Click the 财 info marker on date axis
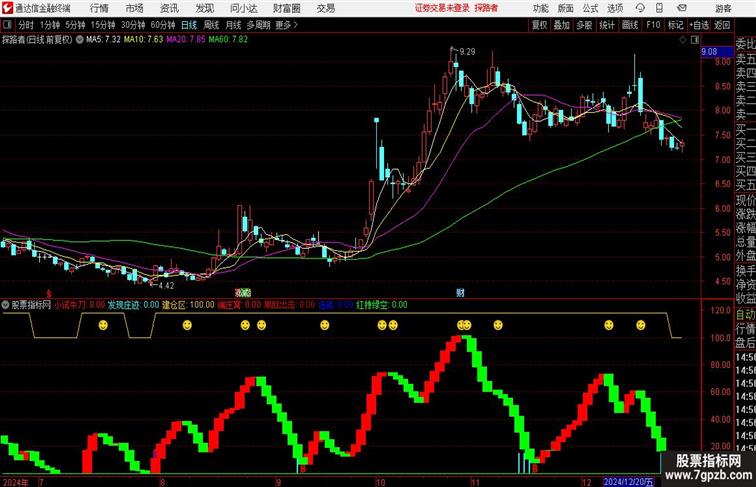The image size is (756, 487). coord(460,293)
